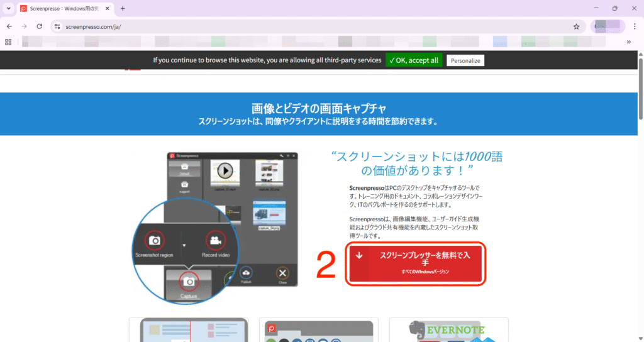Close the Screenpresso tab
644x342 pixels.
click(108, 8)
